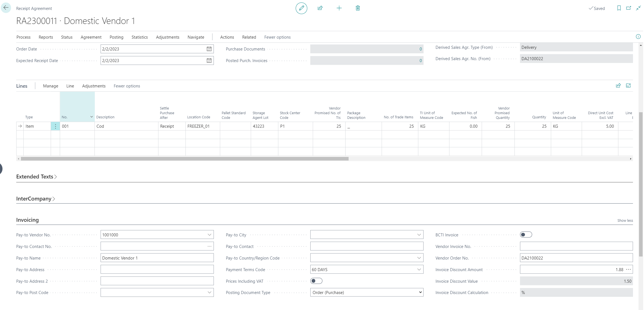This screenshot has height=310, width=644.
Task: Open Order Date calendar picker
Action: coord(209,49)
